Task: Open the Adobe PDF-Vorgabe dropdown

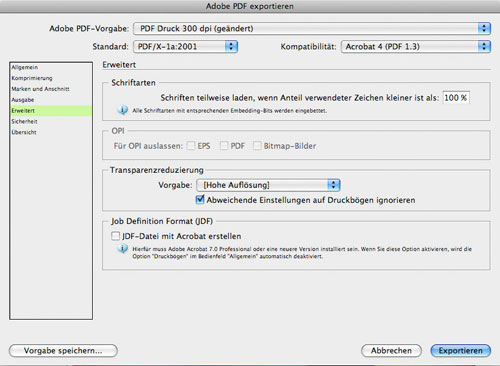Action: (x=312, y=28)
